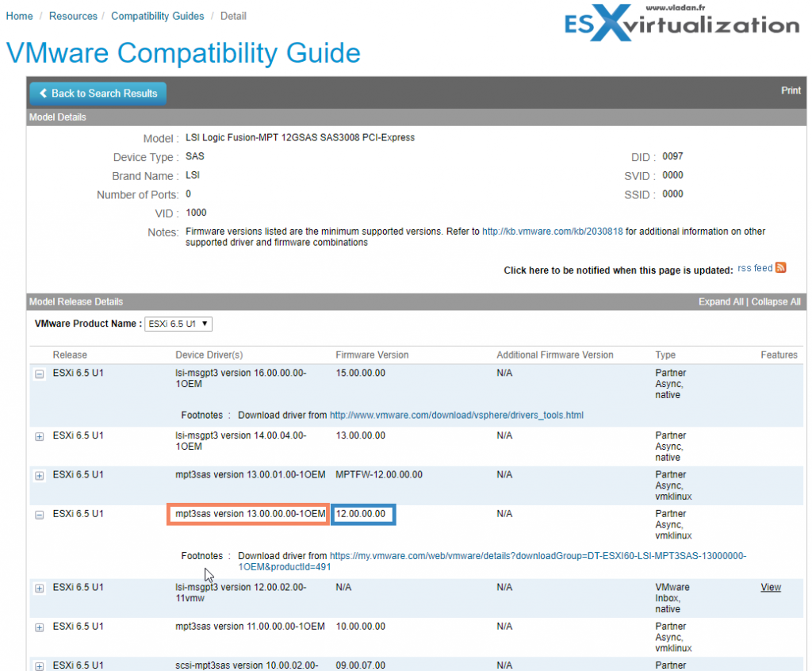Expand the lsi-msgpt3 version 14.00.04.00 row
The image size is (812, 671).
click(39, 435)
